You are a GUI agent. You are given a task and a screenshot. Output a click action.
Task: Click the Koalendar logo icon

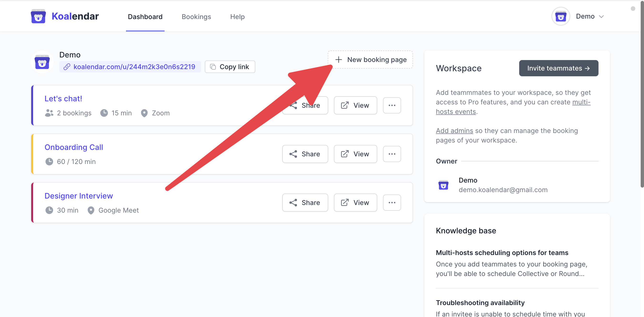pos(38,16)
